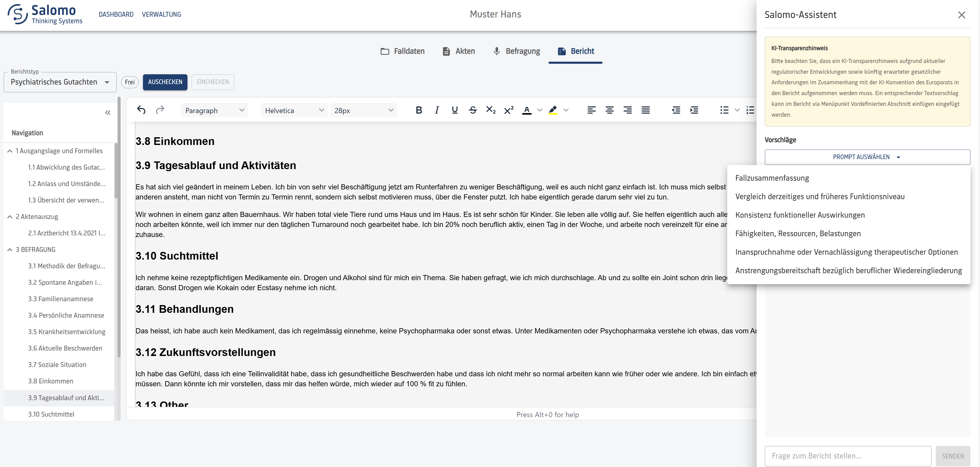Open 1.1 Abwicklung des Gutac... in navigation
Screen dimensions: 980x467
click(x=66, y=167)
